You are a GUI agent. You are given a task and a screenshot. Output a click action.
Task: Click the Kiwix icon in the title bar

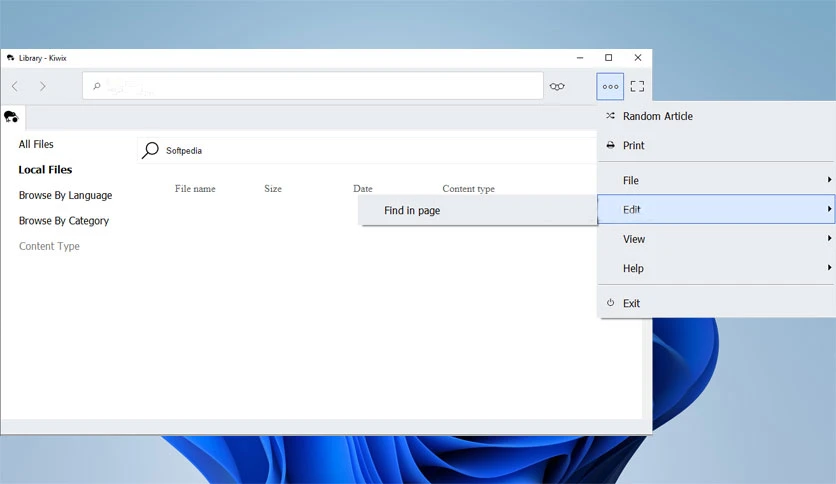[11, 58]
